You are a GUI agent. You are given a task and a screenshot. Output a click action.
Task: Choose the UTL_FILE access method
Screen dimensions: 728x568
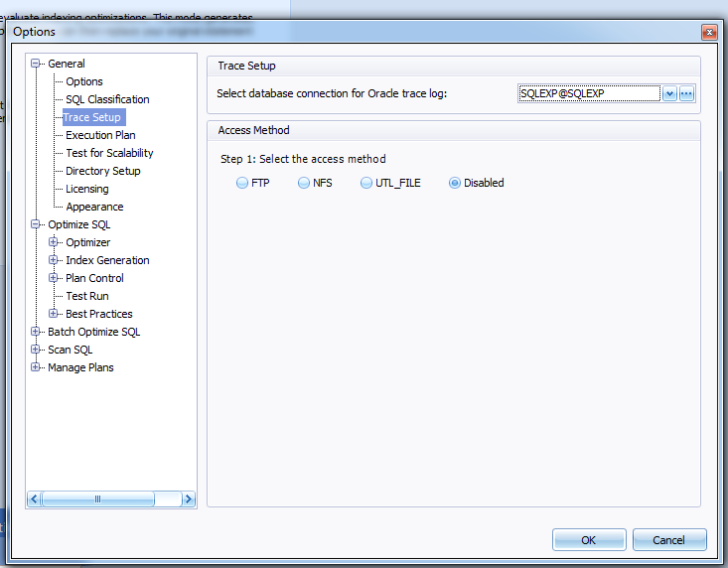(366, 183)
